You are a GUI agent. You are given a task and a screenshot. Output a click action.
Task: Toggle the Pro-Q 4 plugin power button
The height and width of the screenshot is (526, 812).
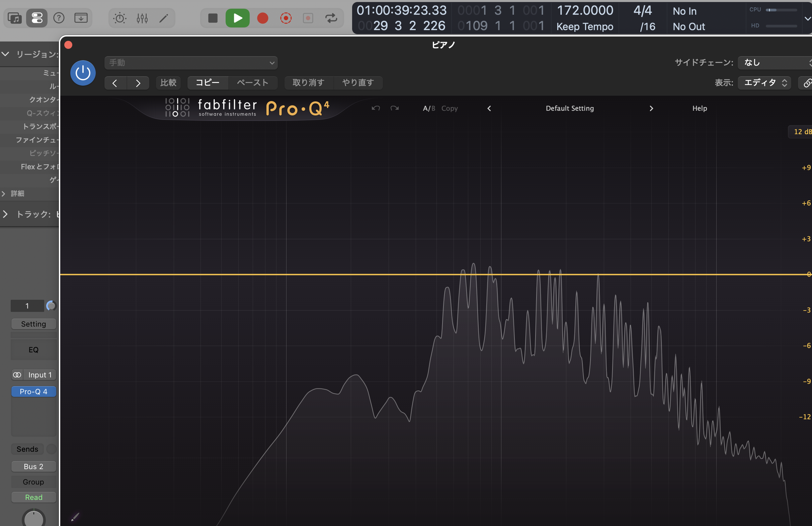(x=83, y=73)
